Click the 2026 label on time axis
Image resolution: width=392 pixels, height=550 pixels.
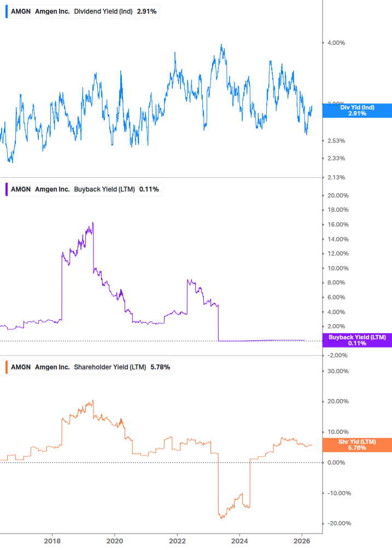[x=302, y=541]
